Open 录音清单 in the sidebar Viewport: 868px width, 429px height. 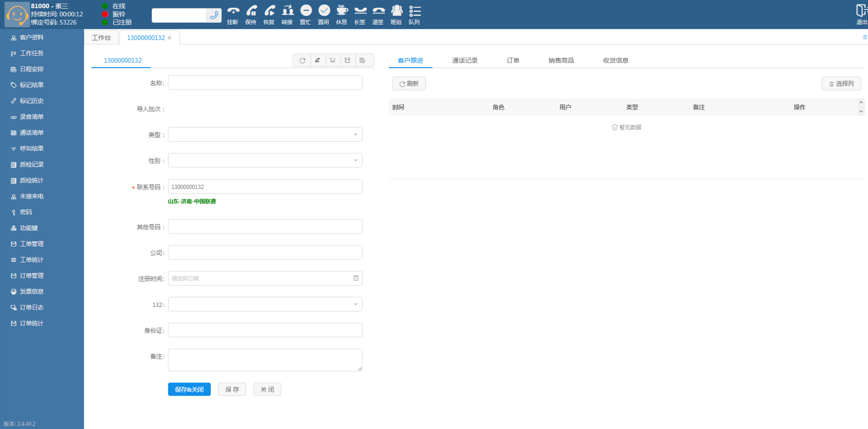32,117
